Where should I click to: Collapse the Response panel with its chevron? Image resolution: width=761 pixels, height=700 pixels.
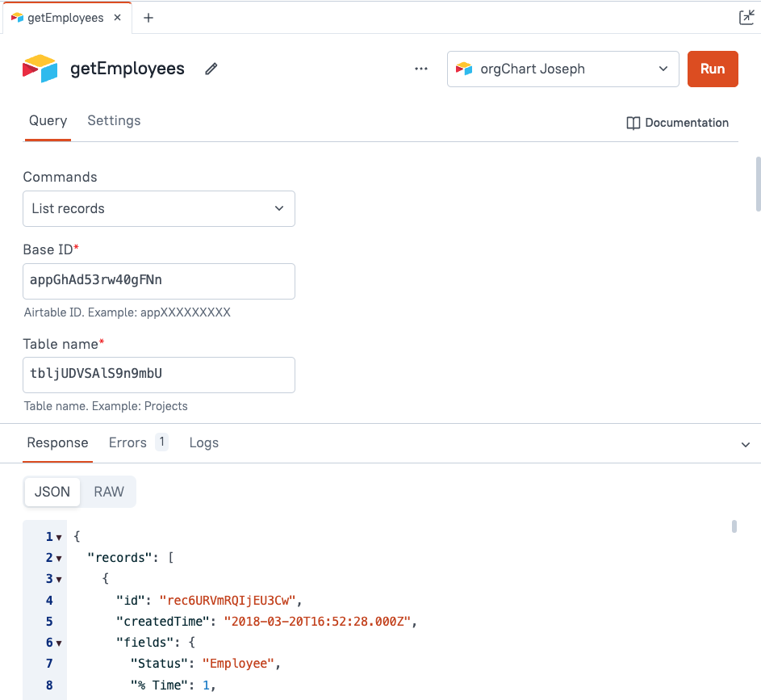click(746, 444)
